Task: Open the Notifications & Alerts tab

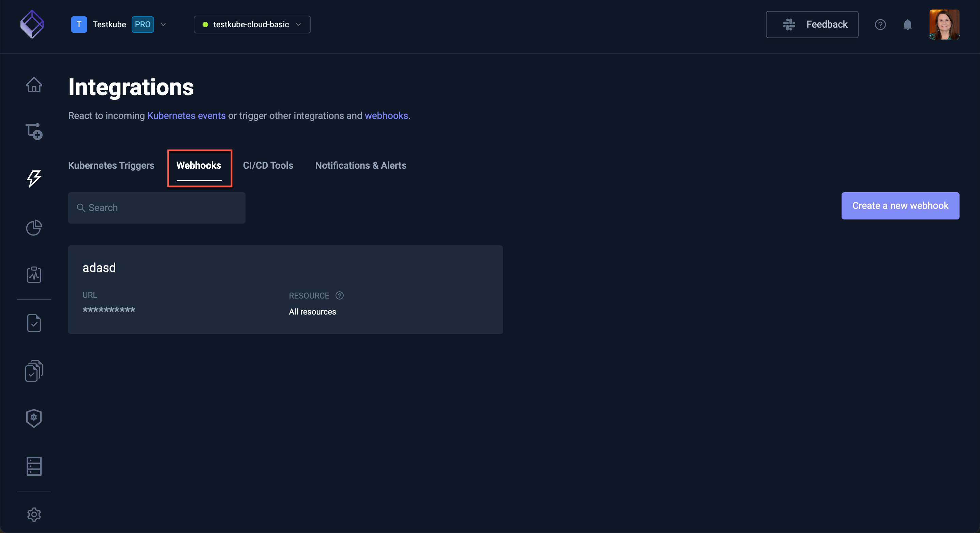Action: pyautogui.click(x=360, y=165)
